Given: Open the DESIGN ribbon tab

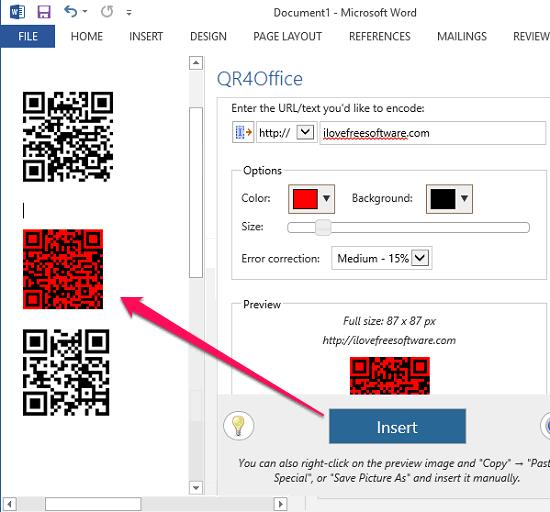Looking at the screenshot, I should coord(208,36).
